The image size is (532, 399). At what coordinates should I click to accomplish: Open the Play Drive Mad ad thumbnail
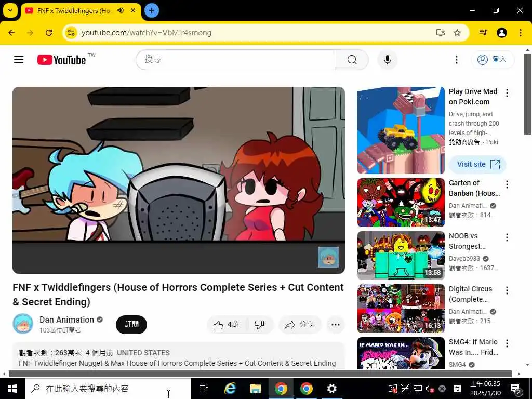click(x=401, y=130)
